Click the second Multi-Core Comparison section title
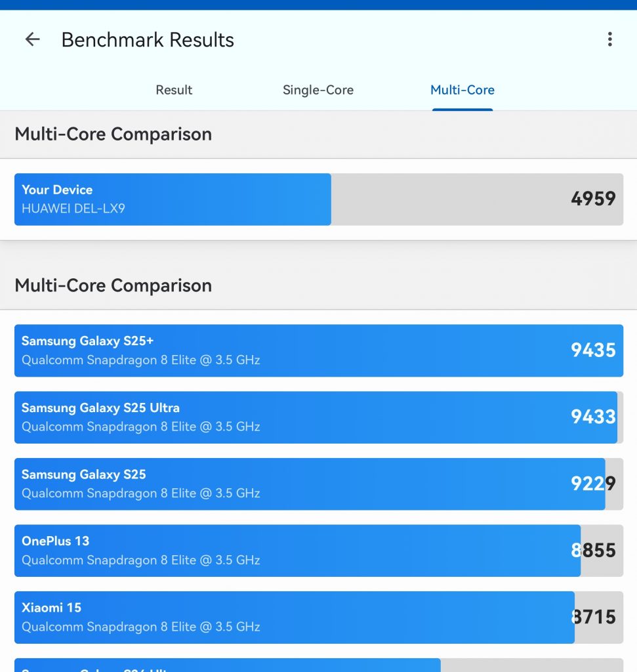The width and height of the screenshot is (637, 672). tap(113, 285)
